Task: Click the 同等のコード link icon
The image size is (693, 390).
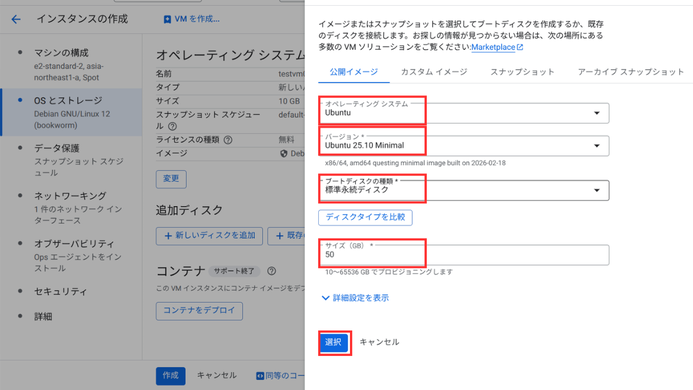Action: pos(260,376)
